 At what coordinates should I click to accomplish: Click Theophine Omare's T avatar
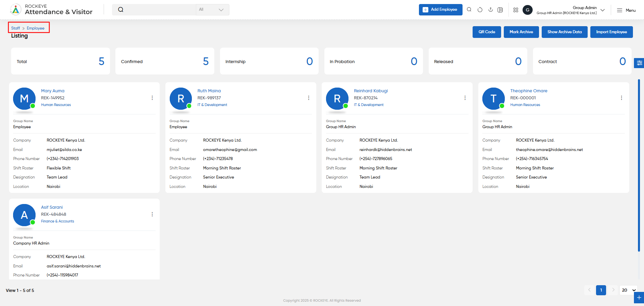[x=493, y=99]
